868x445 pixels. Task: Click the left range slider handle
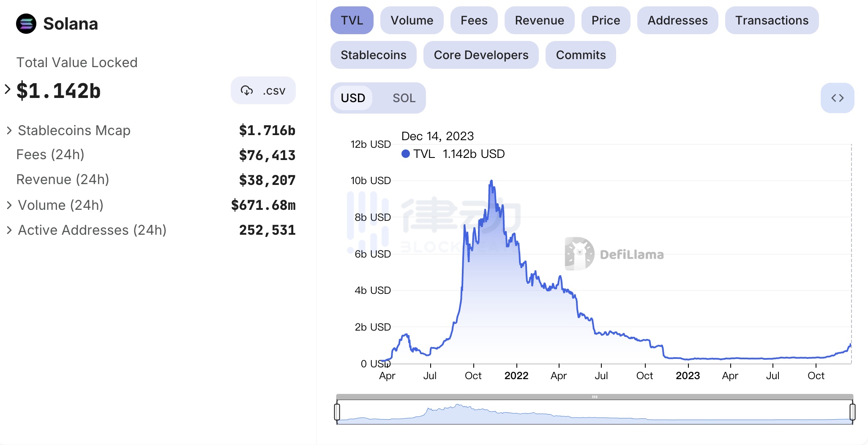pyautogui.click(x=337, y=412)
